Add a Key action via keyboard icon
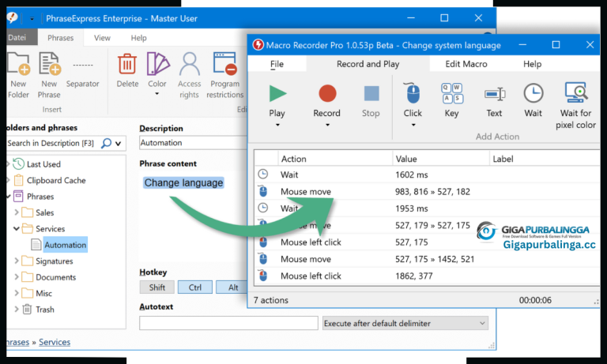Screen dimensions: 607x364 click(x=451, y=94)
